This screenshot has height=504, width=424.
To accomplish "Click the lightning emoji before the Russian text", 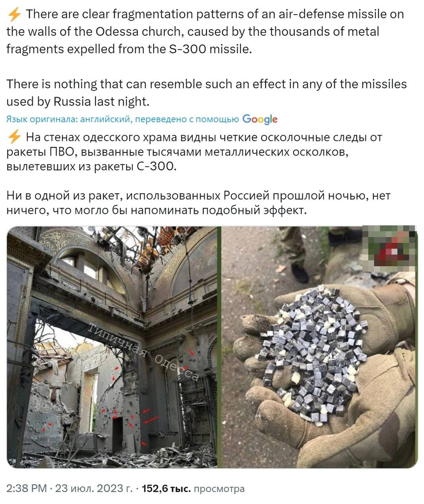I will click(x=14, y=137).
